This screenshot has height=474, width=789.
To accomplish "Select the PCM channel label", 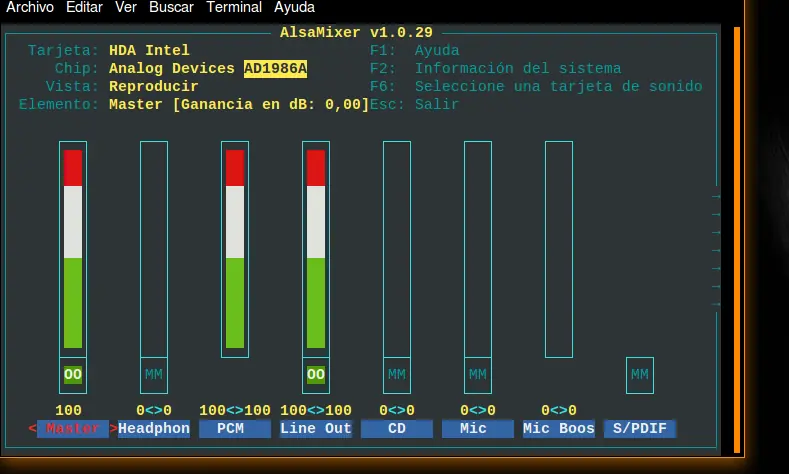I will [235, 429].
